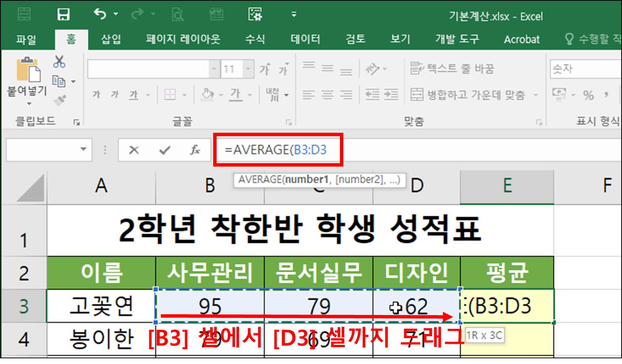Toggle bold formatting in the Font group
622x364 pixels.
96,94
